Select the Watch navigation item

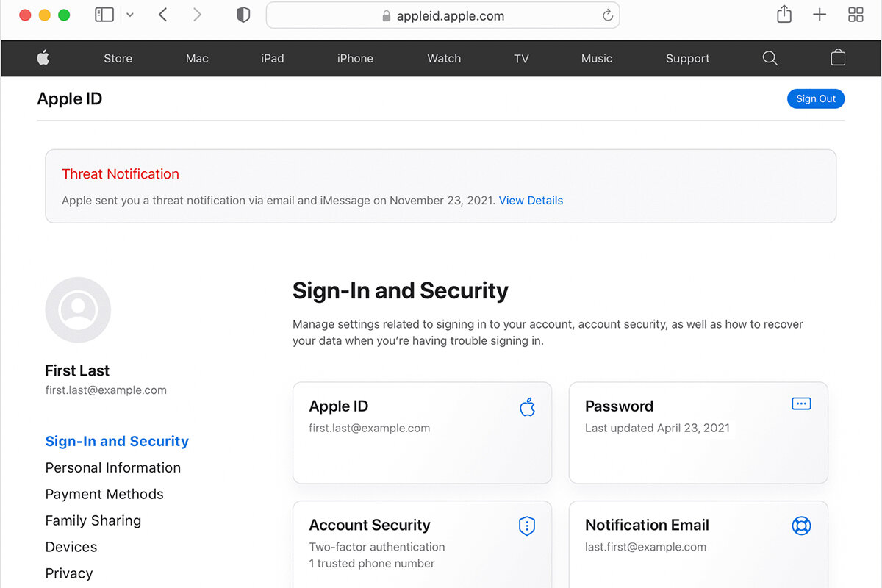pos(444,58)
